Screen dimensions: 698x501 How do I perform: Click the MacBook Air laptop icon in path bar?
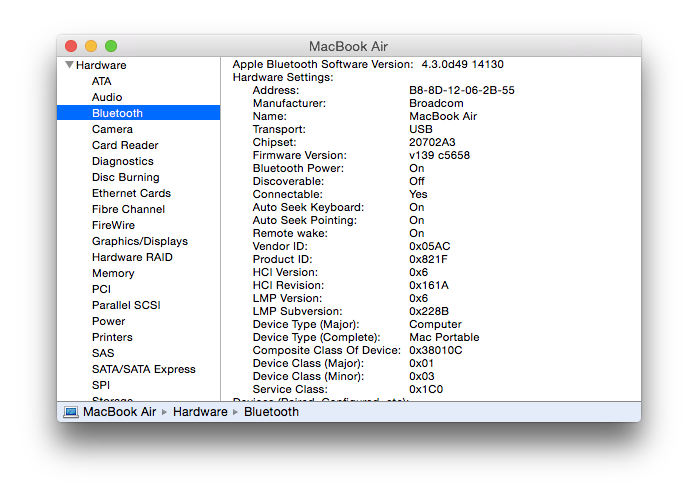click(x=71, y=412)
